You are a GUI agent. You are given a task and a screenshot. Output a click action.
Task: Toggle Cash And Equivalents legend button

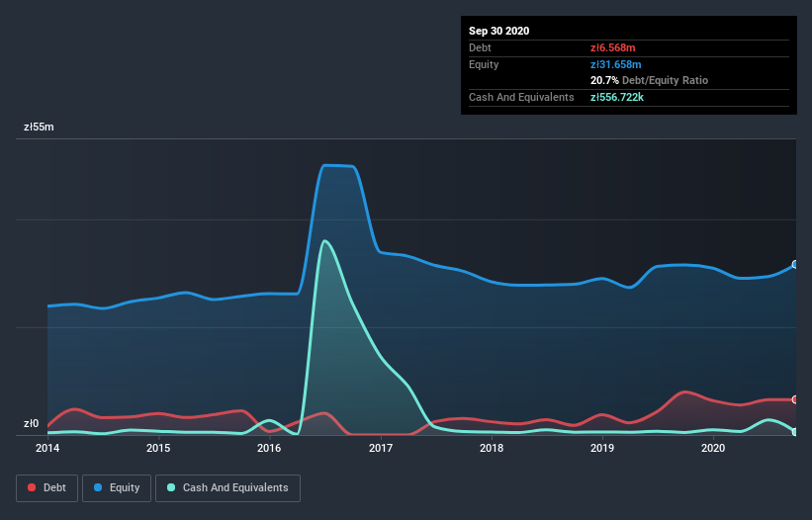tap(227, 488)
